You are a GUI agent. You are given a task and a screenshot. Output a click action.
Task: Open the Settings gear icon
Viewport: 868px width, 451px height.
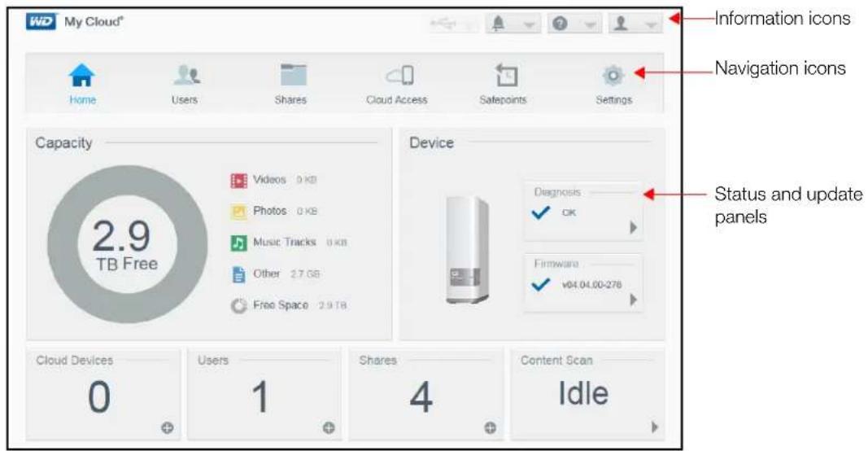pyautogui.click(x=613, y=75)
